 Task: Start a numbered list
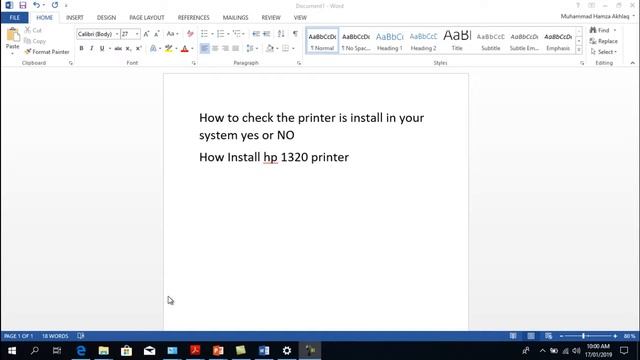click(220, 34)
